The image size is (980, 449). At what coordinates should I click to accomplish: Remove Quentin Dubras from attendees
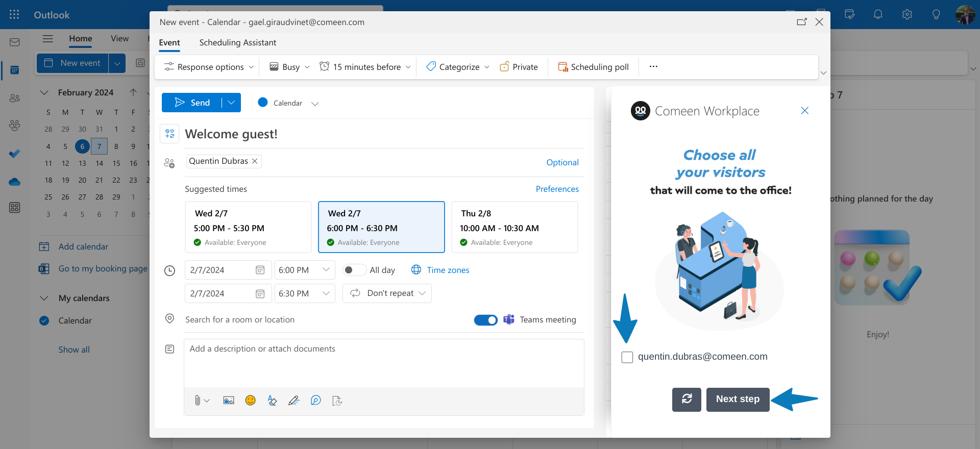click(255, 161)
